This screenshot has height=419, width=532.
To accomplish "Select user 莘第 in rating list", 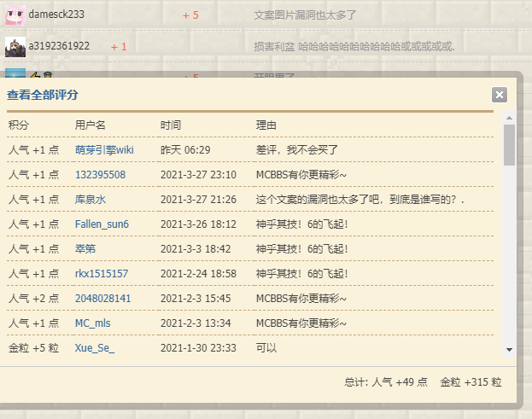I will tap(85, 249).
